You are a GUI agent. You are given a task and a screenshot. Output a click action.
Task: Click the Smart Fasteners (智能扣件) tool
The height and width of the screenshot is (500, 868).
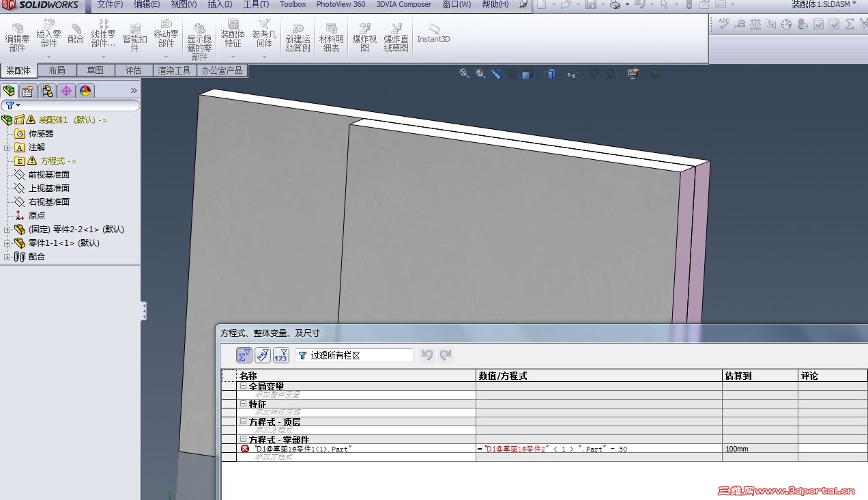pyautogui.click(x=134, y=38)
